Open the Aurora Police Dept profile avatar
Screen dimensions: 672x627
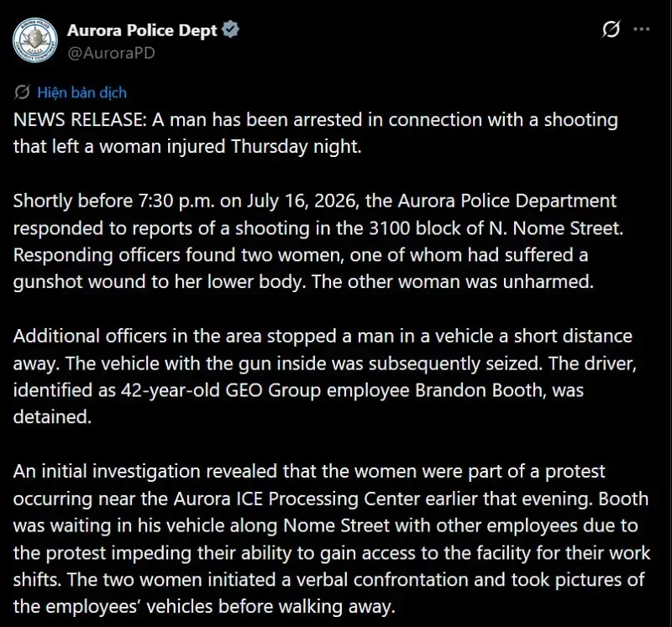coord(35,40)
